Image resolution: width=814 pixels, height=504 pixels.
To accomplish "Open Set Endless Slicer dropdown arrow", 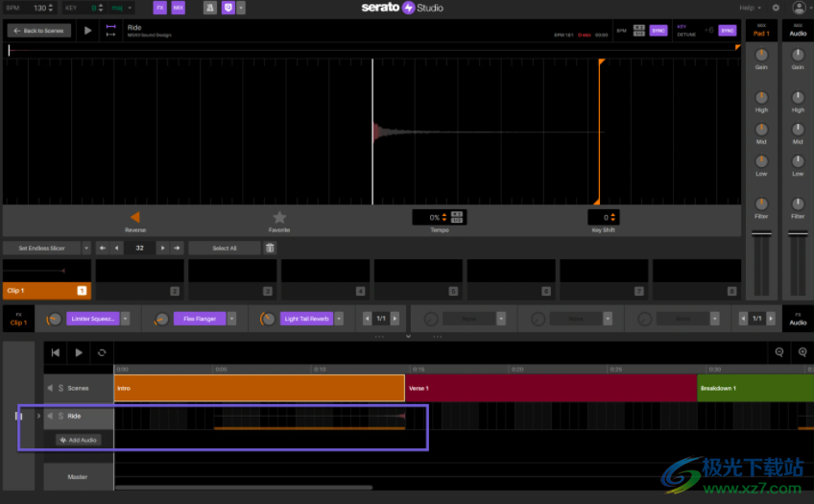I will [86, 248].
